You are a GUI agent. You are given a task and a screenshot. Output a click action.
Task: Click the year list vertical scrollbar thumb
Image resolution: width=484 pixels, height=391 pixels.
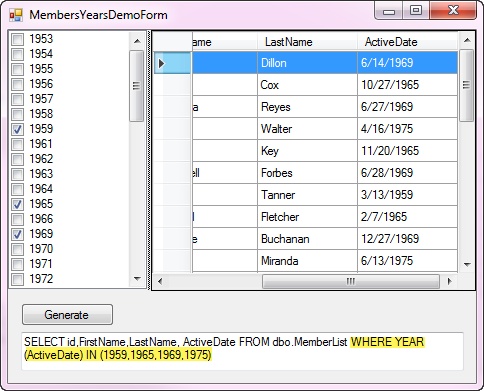coord(136,86)
